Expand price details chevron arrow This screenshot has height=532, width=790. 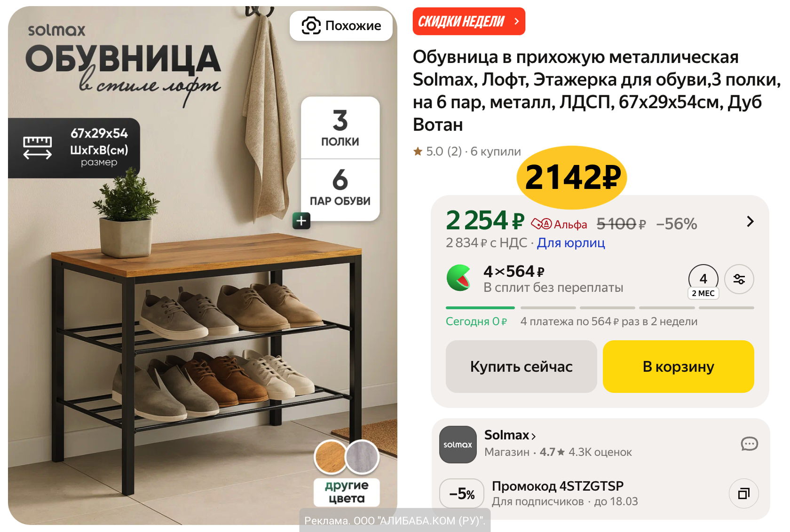[750, 221]
